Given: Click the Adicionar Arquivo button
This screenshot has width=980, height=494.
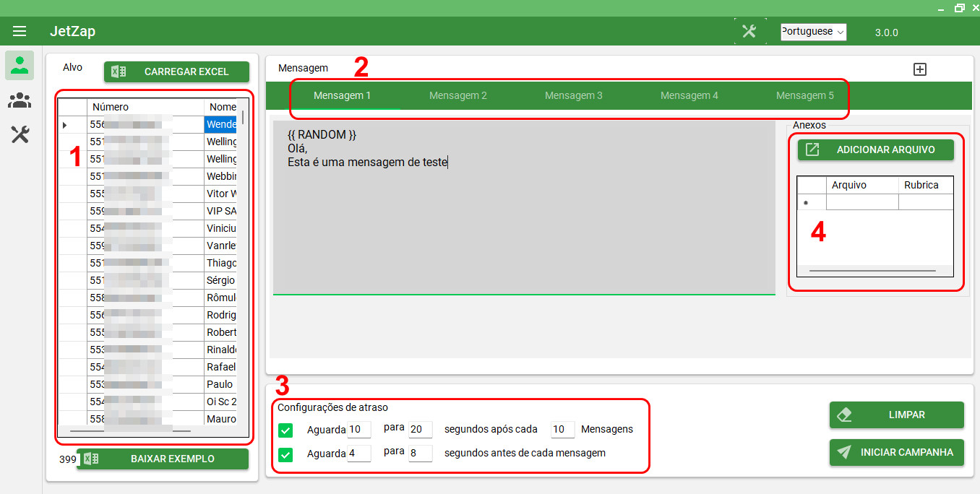Looking at the screenshot, I should [x=875, y=149].
